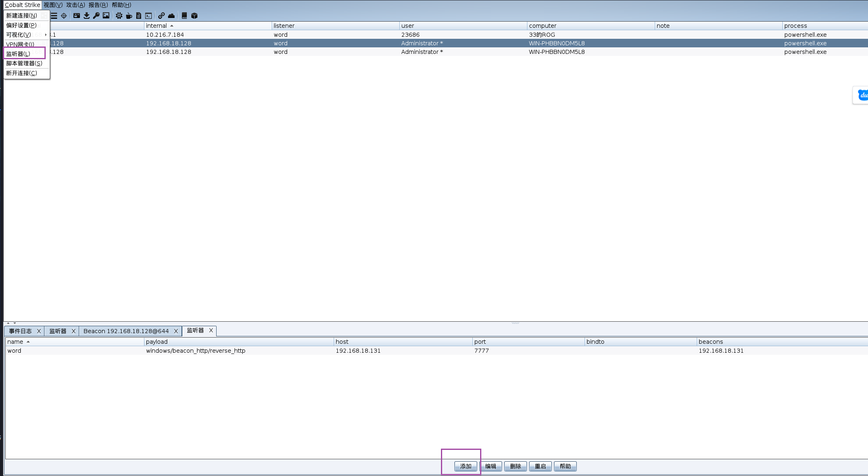This screenshot has height=476, width=868.
Task: Switch to the 事件日志 tab
Action: (x=20, y=331)
